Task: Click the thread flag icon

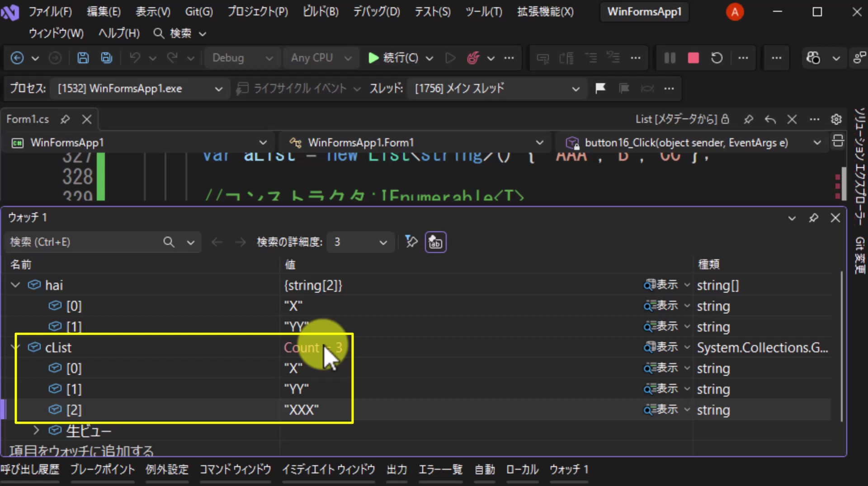Action: 600,88
